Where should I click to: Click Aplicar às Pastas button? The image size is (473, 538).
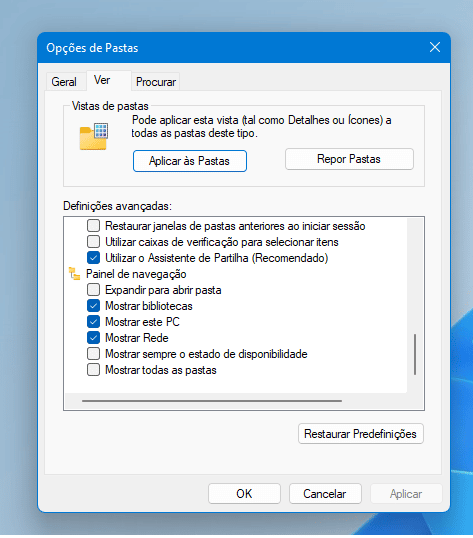(190, 161)
